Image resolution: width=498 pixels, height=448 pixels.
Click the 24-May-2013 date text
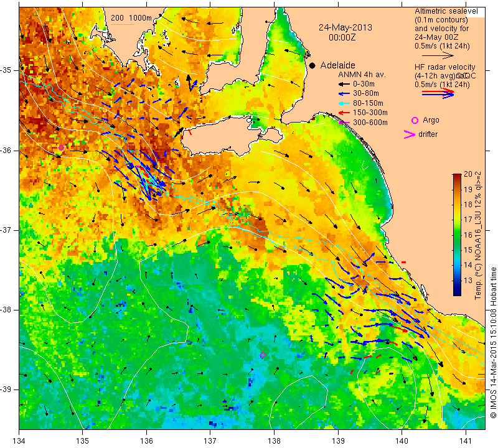345,27
